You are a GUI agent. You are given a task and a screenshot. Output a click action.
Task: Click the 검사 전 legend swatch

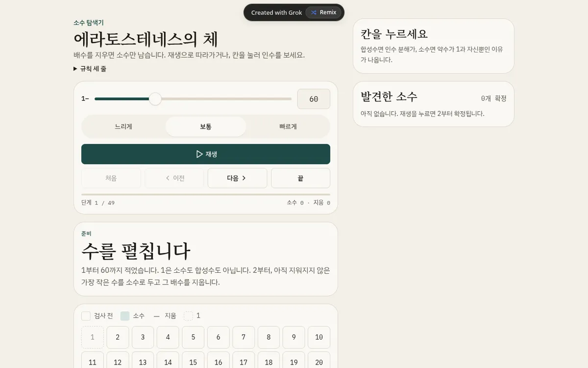[86, 316]
